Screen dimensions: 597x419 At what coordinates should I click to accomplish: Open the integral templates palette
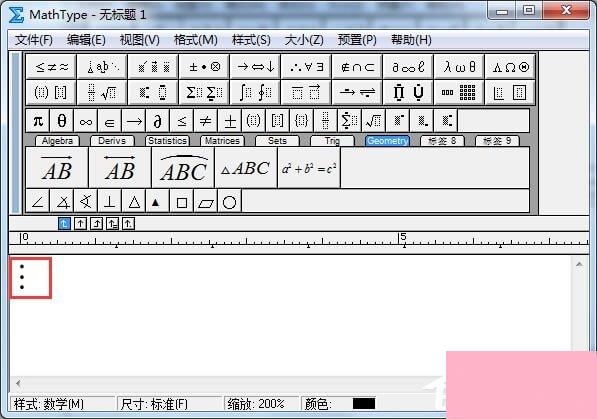click(255, 92)
